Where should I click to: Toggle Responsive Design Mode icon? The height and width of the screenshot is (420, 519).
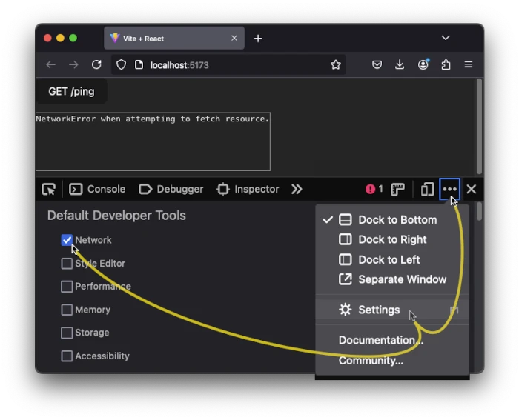click(x=427, y=190)
